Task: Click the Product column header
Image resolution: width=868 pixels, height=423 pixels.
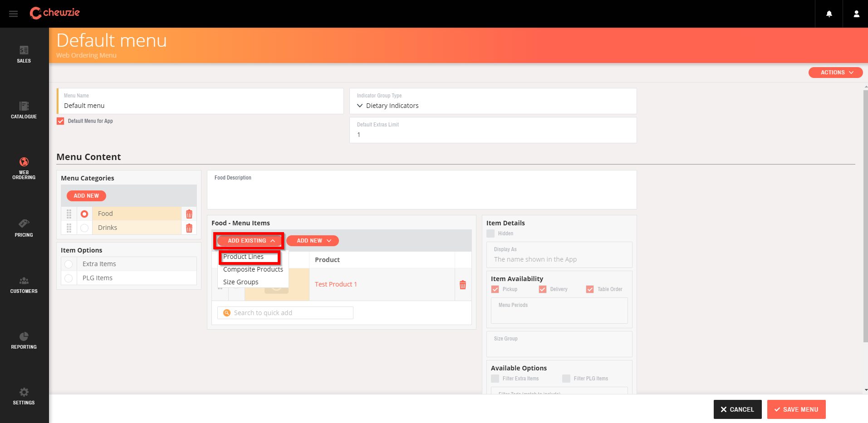Action: point(327,260)
